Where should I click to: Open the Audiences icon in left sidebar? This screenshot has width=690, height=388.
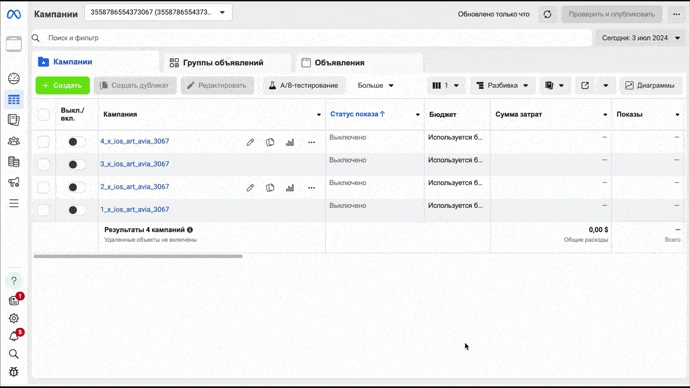pos(14,141)
